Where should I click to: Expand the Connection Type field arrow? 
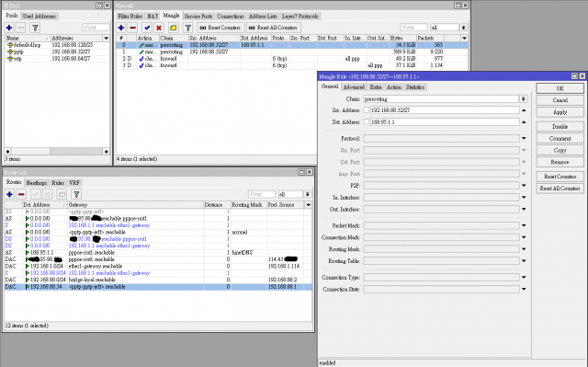[524, 277]
